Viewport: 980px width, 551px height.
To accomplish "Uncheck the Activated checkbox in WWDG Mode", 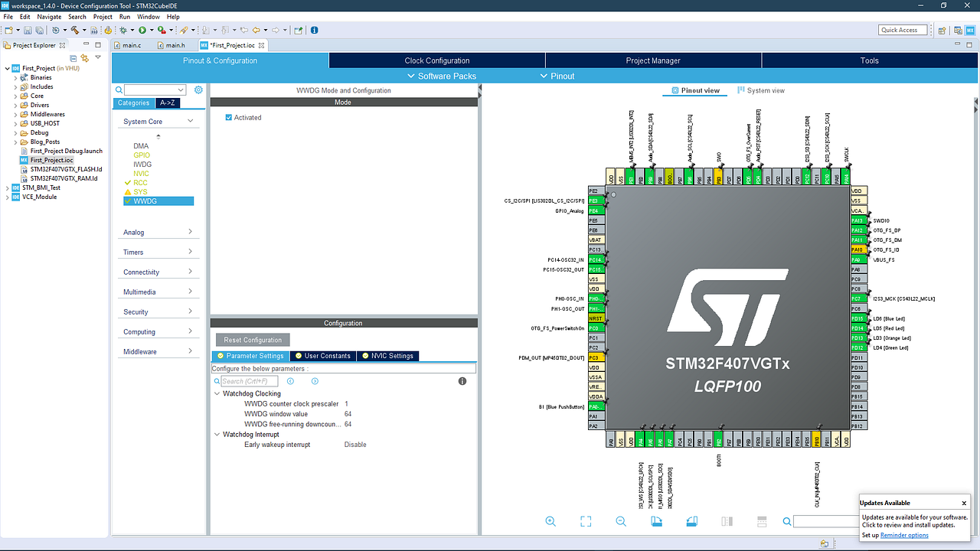I will point(227,117).
